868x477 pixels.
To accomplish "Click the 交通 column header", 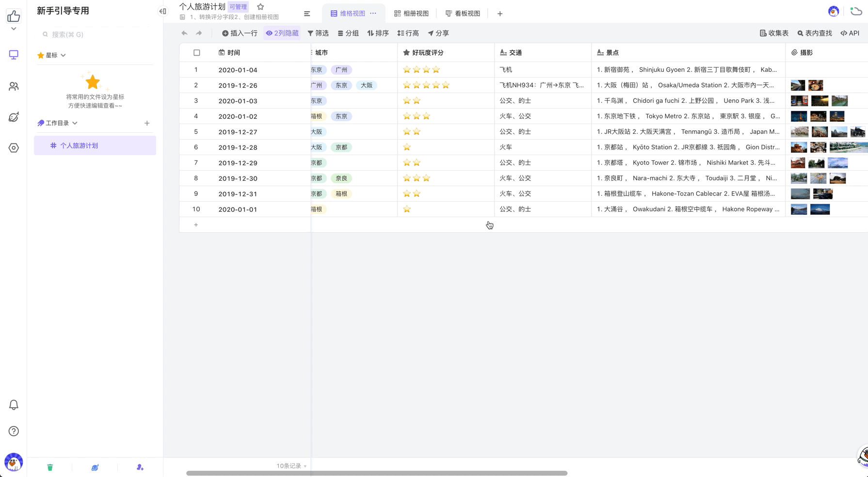I will click(543, 52).
